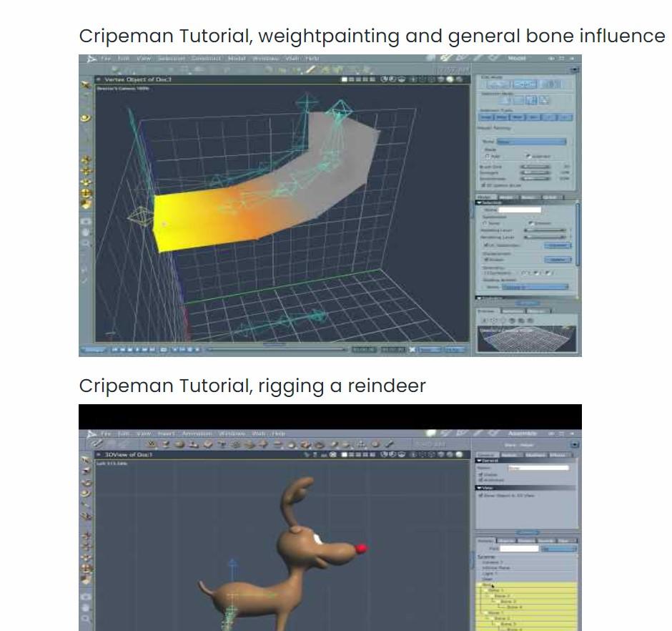
Task: Collapse the General section in reindeer properties panel
Action: point(479,460)
